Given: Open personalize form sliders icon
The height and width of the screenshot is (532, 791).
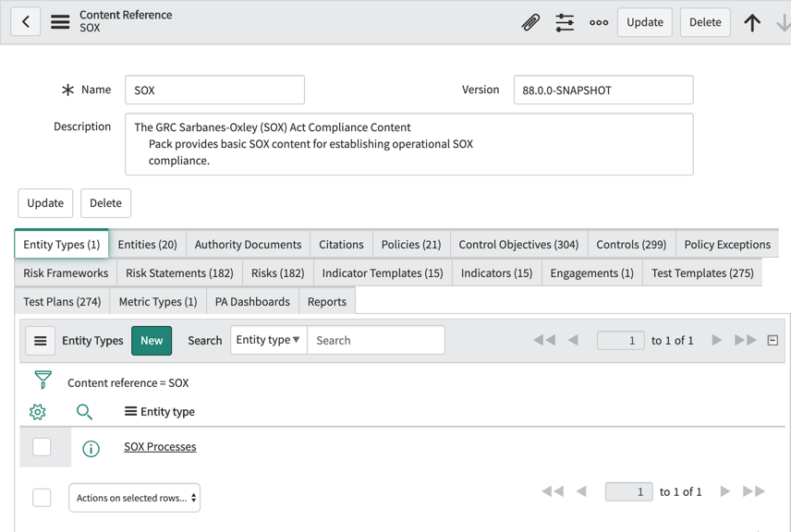Looking at the screenshot, I should coord(565,22).
